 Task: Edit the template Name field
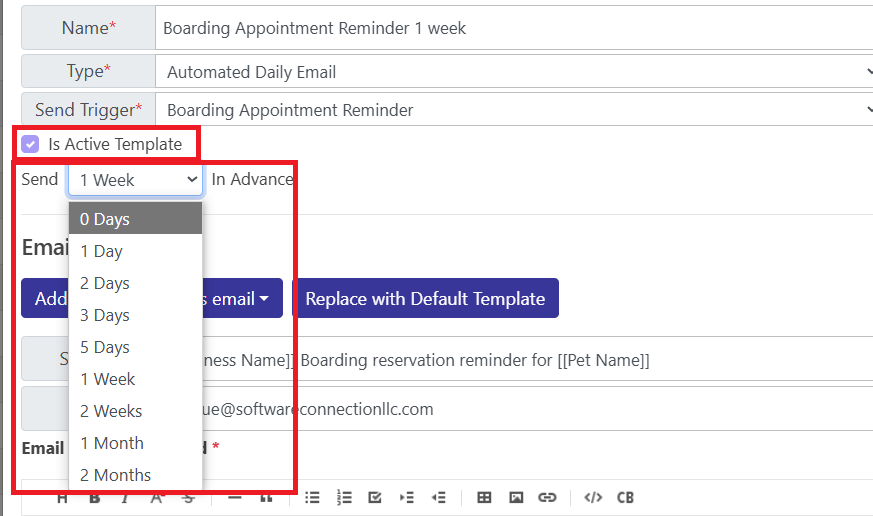coord(514,28)
